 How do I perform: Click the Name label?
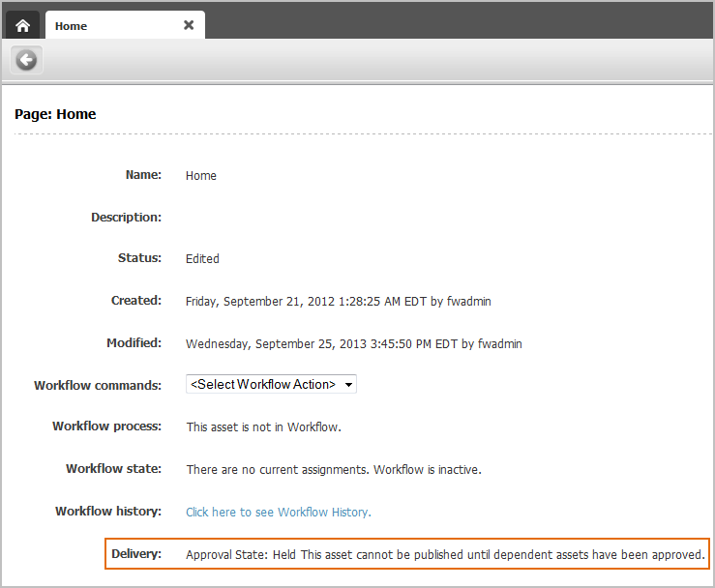pyautogui.click(x=143, y=175)
